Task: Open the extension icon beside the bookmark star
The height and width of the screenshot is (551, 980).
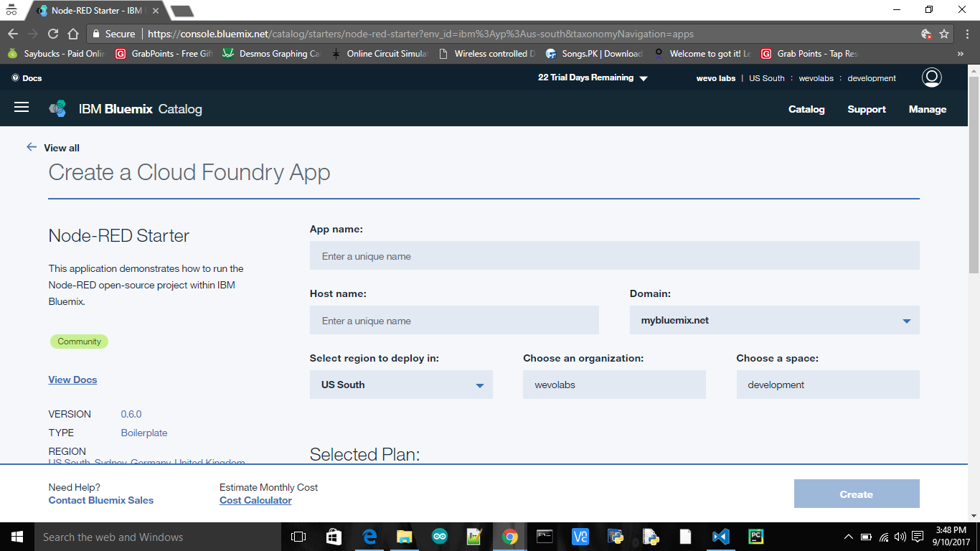Action: [925, 33]
